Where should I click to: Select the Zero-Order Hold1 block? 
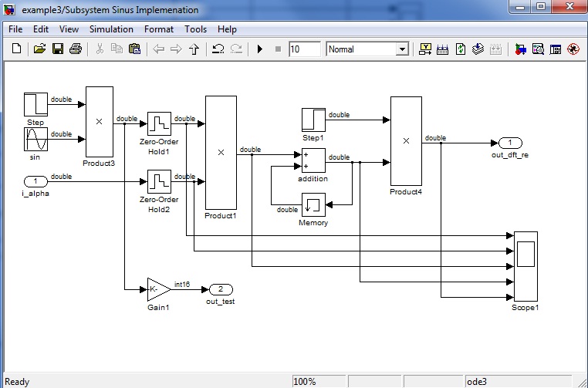tap(159, 123)
